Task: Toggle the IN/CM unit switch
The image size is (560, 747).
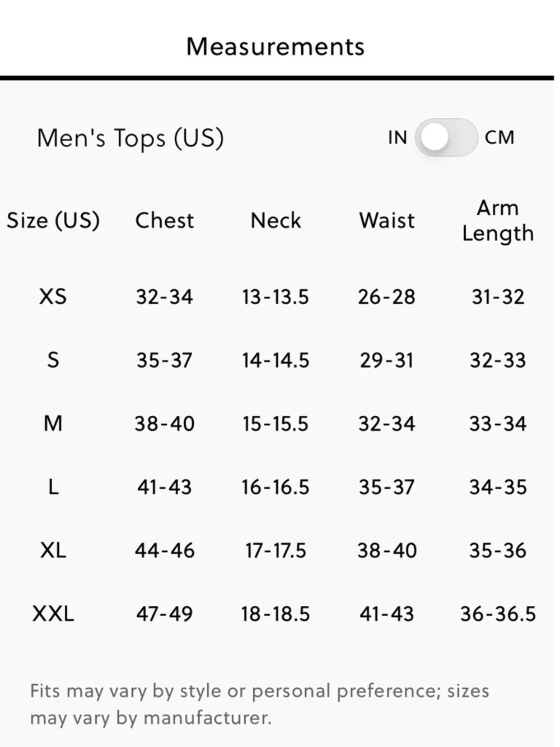Action: [x=446, y=137]
